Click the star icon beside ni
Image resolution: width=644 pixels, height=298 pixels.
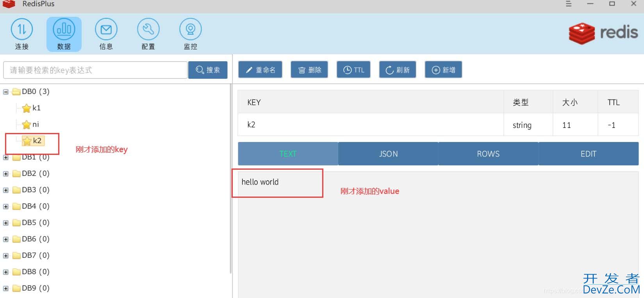(x=27, y=124)
